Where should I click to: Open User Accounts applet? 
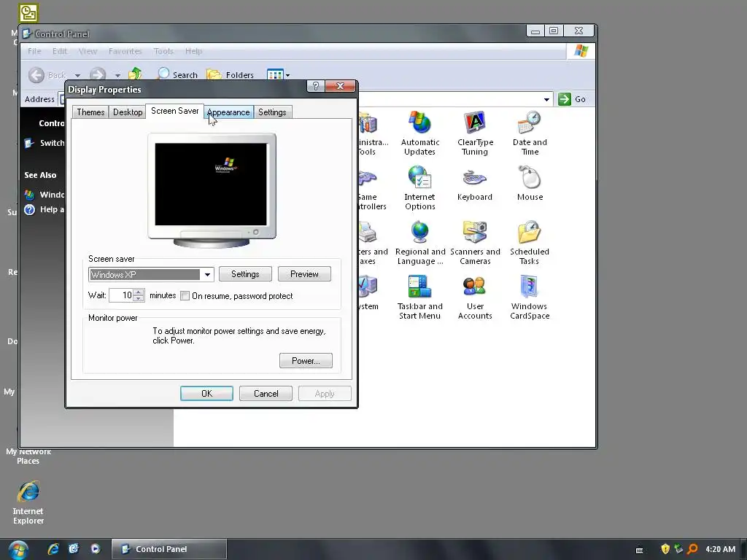475,297
